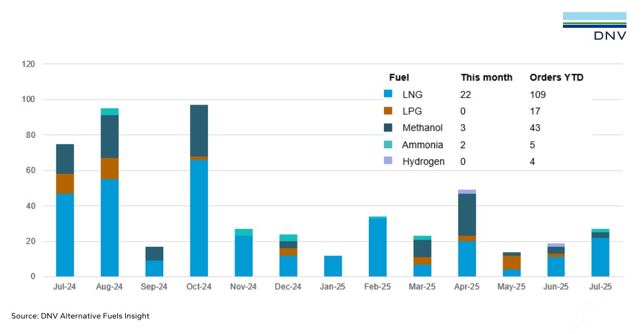The width and height of the screenshot is (644, 334).
Task: Click the 100 y-axis label
Action: click(x=28, y=99)
